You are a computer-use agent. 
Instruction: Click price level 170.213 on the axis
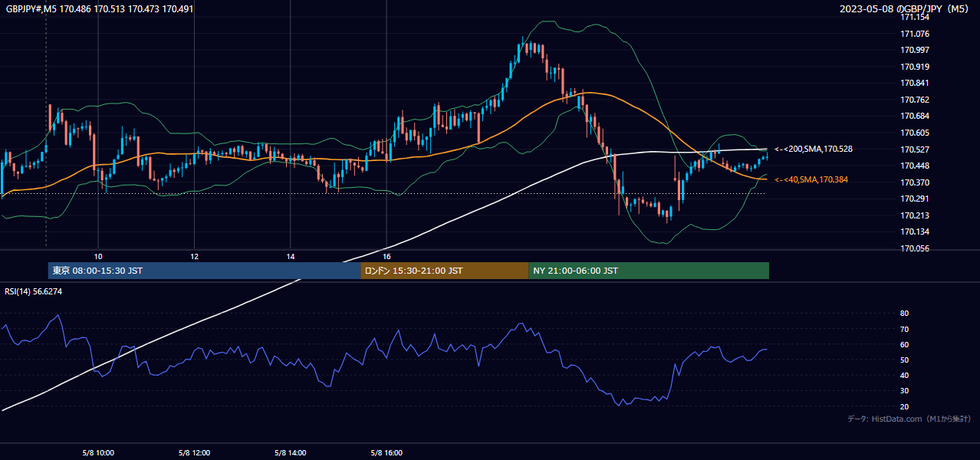pyautogui.click(x=915, y=215)
